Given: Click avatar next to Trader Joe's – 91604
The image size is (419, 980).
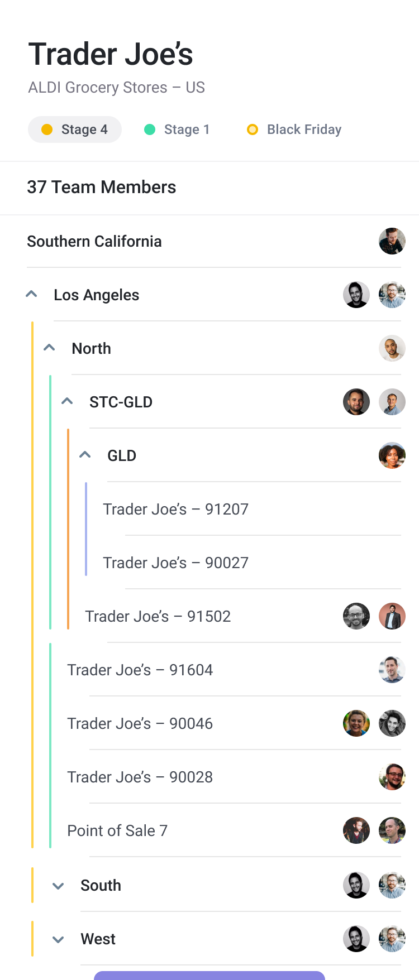Looking at the screenshot, I should coord(392,670).
